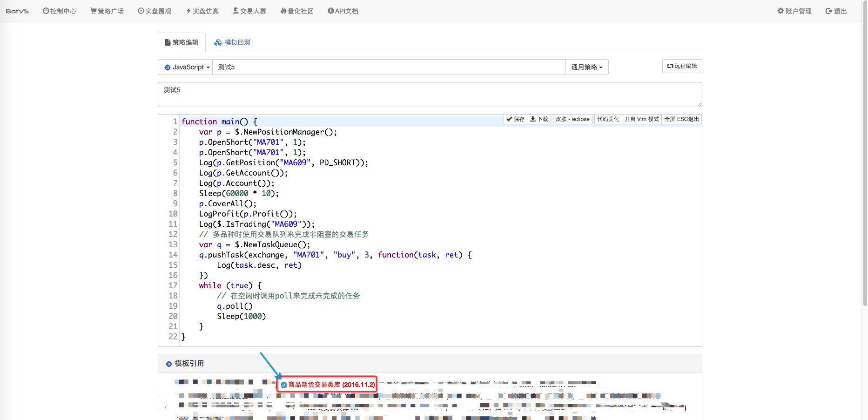Switch to the 模拟回测 tab
Viewport: 868px width, 420px height.
(x=232, y=42)
